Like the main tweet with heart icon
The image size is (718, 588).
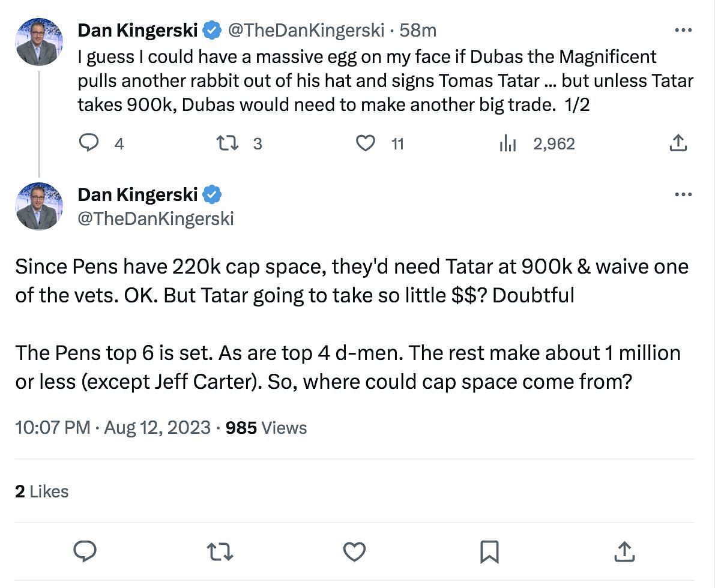354,551
